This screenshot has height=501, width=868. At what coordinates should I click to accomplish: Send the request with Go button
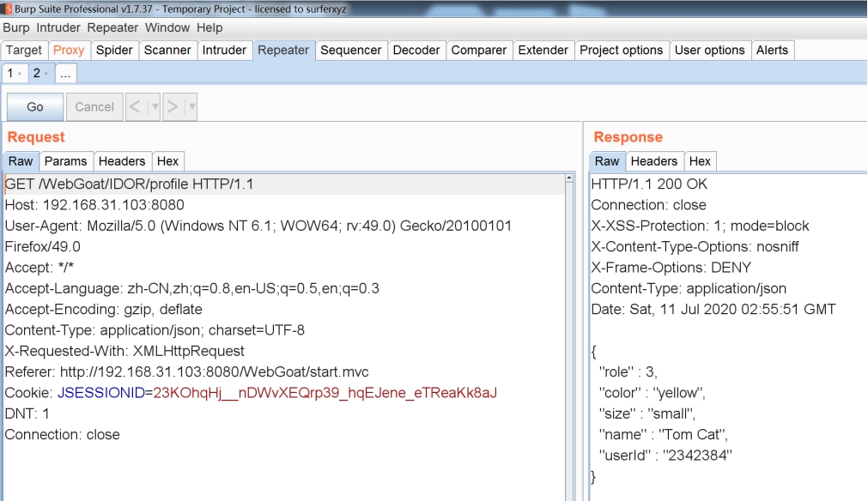(35, 106)
